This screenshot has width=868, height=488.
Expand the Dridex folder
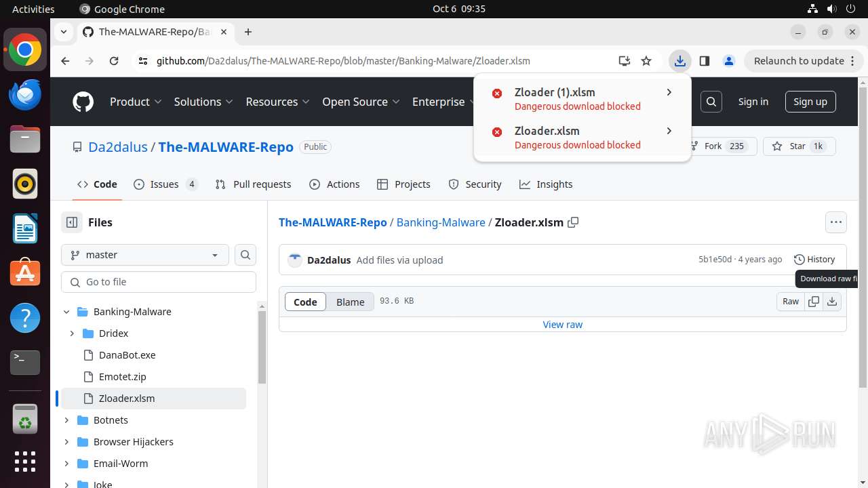[x=72, y=333]
